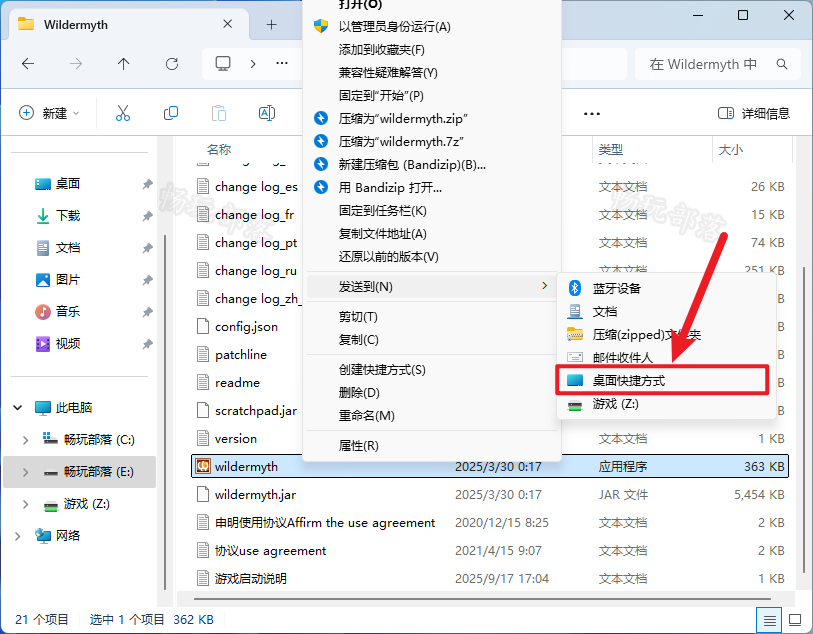Expand the 畅玩部落 (C:) drive
This screenshot has width=813, height=634.
pyautogui.click(x=25, y=440)
